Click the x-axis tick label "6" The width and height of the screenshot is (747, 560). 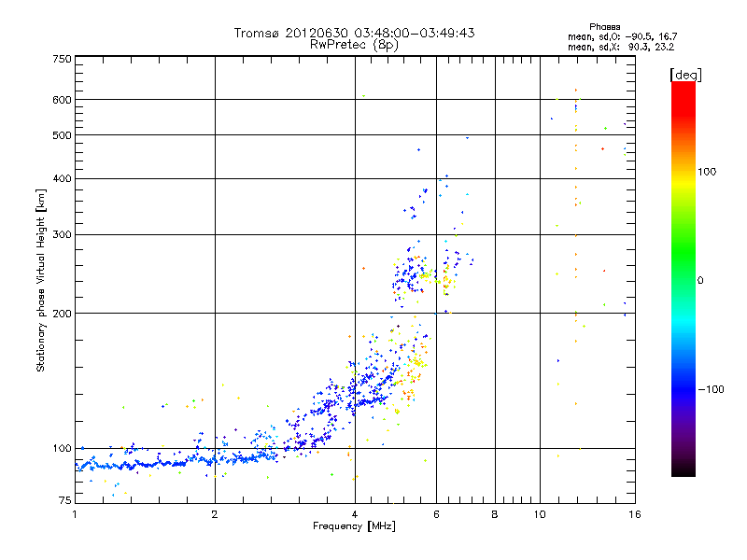coord(436,514)
